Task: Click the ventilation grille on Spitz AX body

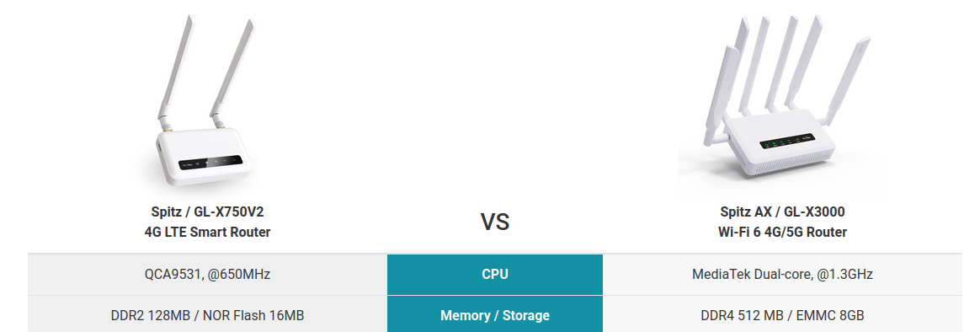Action: (x=792, y=169)
